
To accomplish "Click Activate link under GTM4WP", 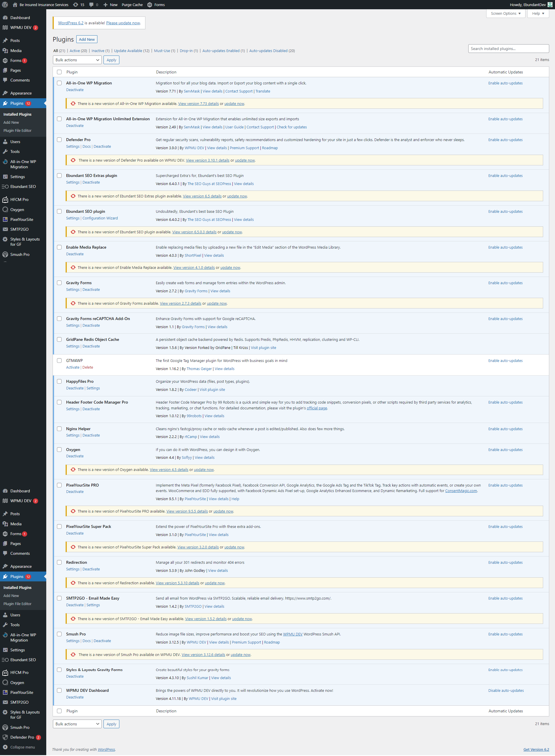I will click(x=73, y=367).
